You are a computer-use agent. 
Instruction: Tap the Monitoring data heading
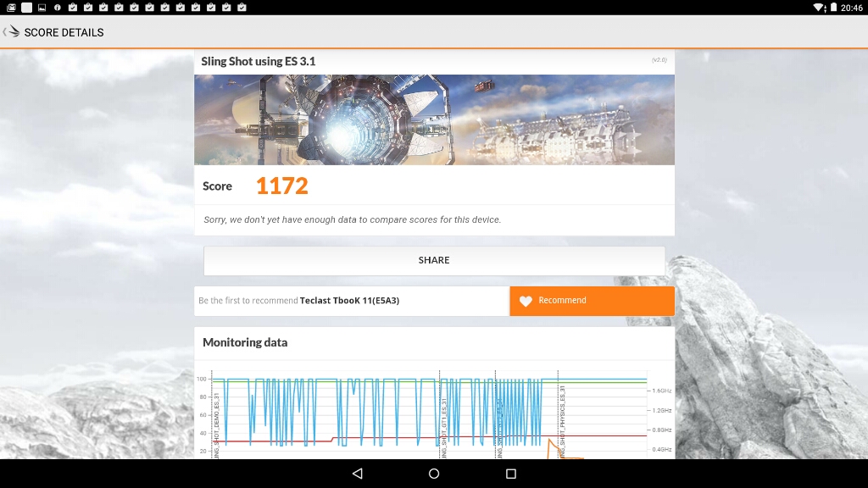[245, 342]
